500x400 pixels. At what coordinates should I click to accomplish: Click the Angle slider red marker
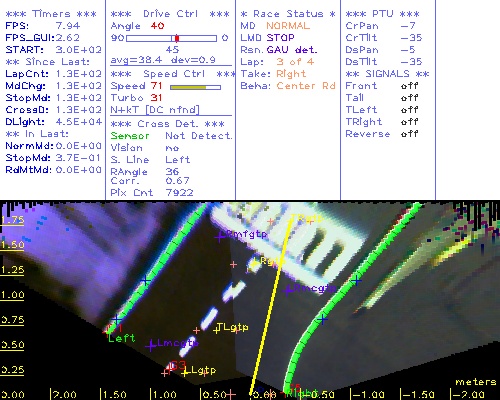tap(177, 38)
